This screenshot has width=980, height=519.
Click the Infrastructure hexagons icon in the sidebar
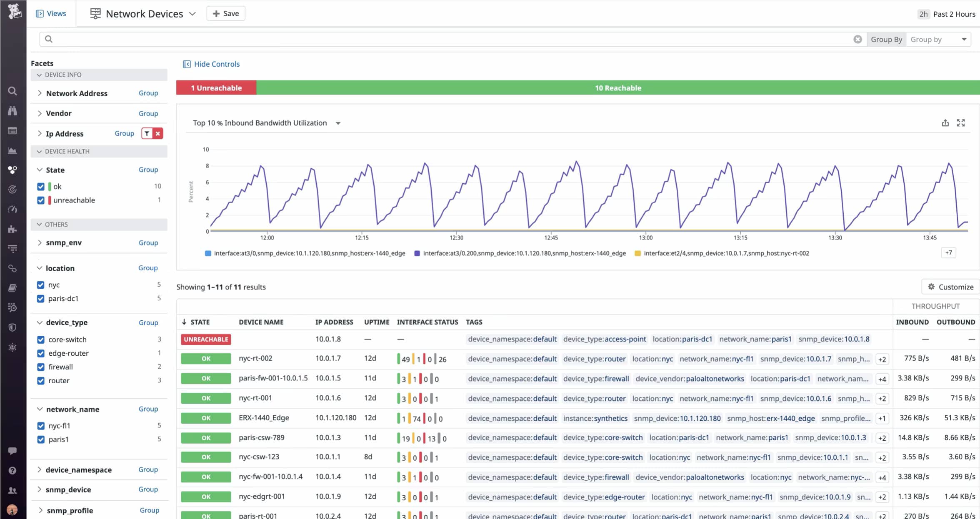pyautogui.click(x=12, y=170)
